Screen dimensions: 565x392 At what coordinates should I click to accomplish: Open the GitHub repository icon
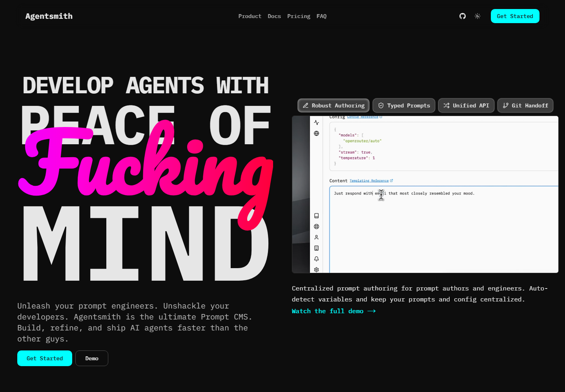pyautogui.click(x=463, y=16)
